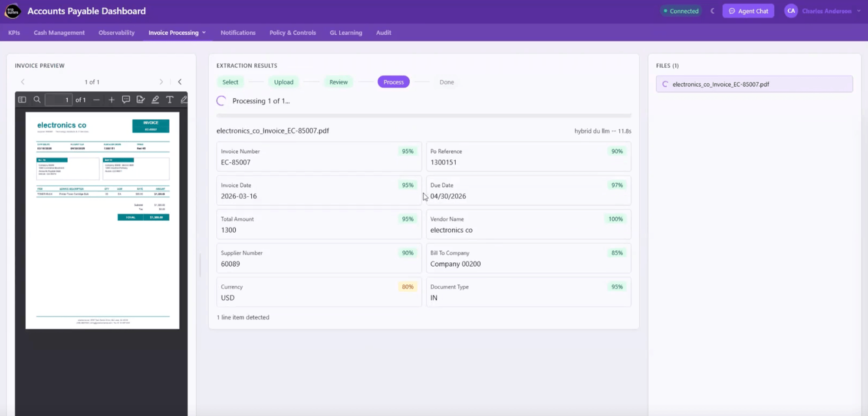
Task: Click the Done step
Action: point(447,82)
